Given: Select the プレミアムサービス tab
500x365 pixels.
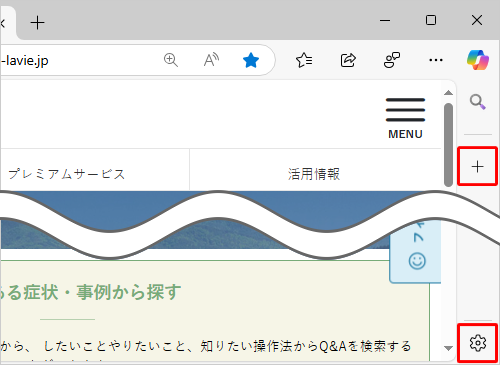Looking at the screenshot, I should click(66, 174).
